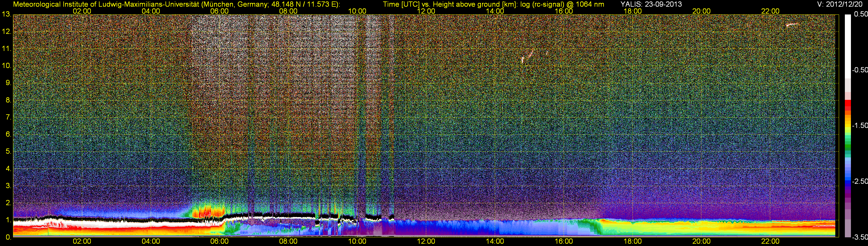The image size is (868, 246).
Task: Select the 12. height axis label
Action: point(6,32)
